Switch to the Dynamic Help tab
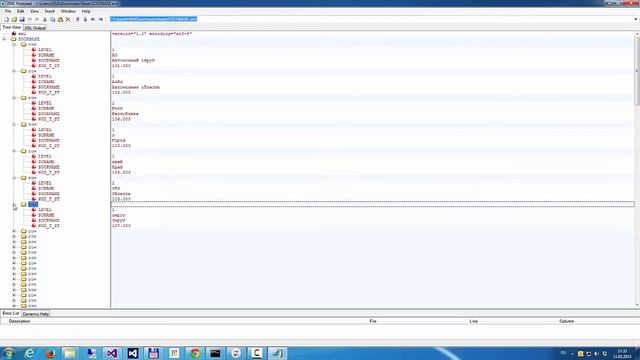640x360 pixels. [x=36, y=314]
